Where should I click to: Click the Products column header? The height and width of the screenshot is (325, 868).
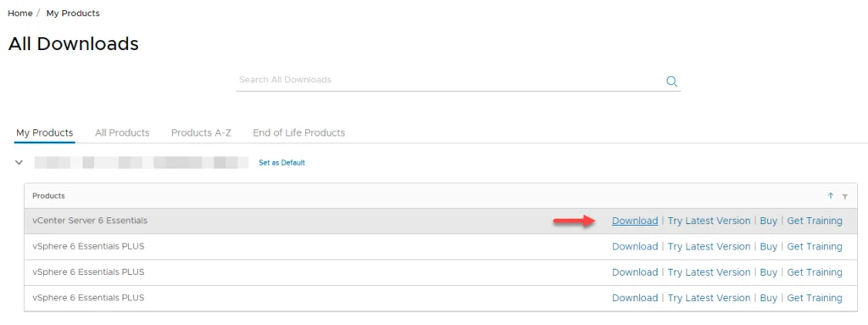(x=48, y=196)
